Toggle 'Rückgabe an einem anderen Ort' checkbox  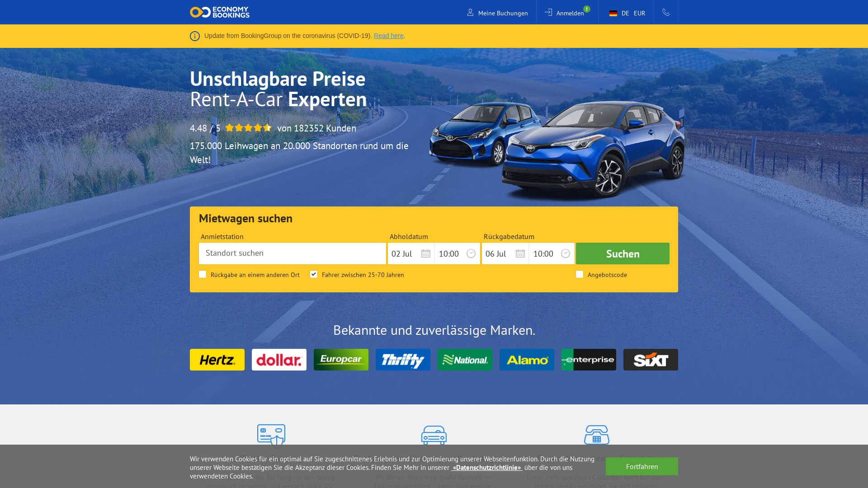(x=203, y=274)
